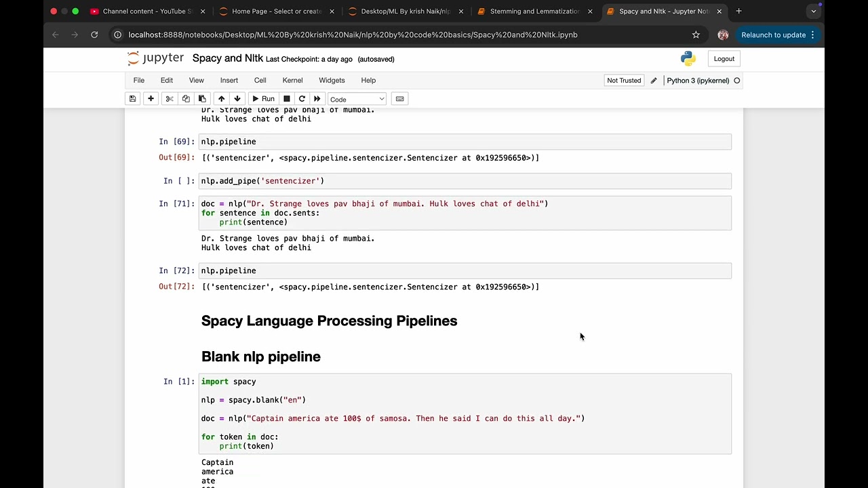Open the Edit menu
The width and height of the screenshot is (868, 488).
[x=167, y=80]
